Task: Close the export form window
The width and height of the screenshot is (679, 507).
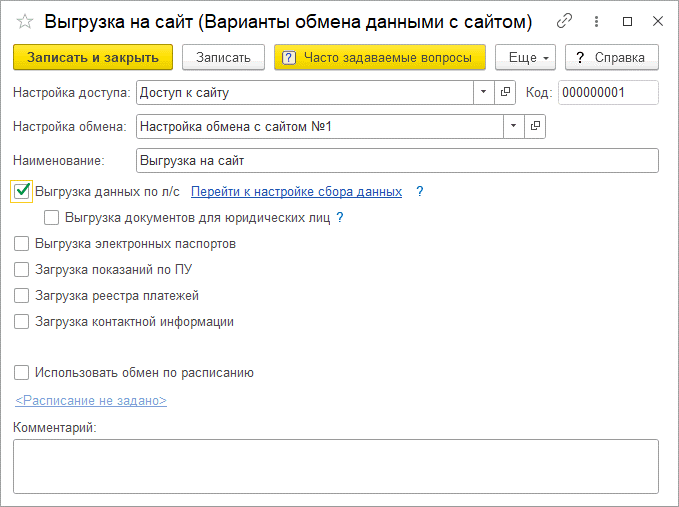Action: click(656, 21)
